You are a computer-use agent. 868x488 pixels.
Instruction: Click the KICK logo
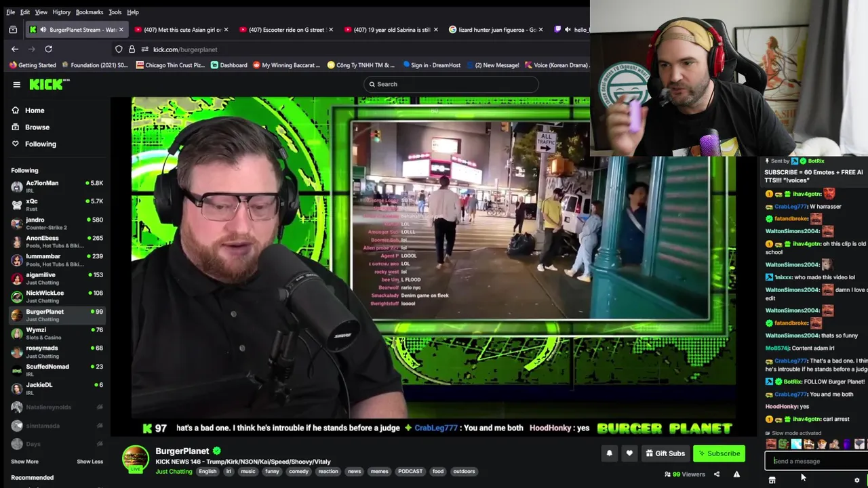pos(49,84)
